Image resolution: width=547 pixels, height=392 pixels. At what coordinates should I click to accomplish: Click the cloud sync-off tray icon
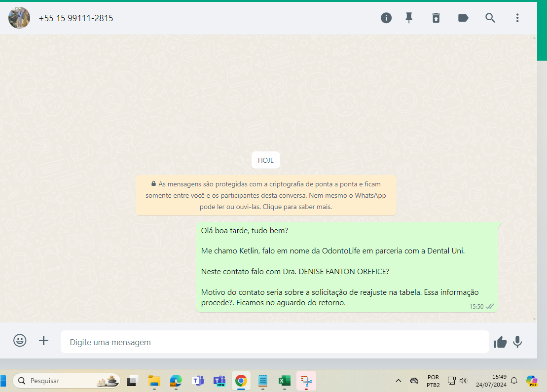[x=414, y=381]
